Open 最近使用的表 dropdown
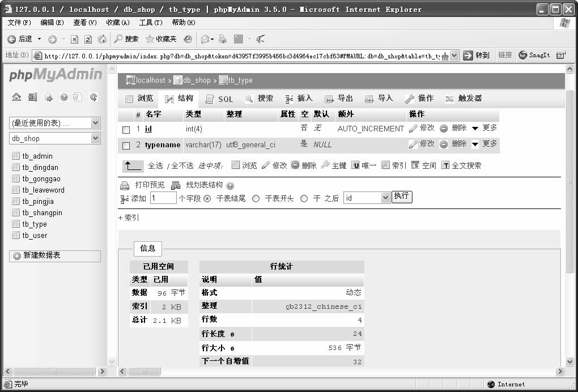Screen dimensions: 578x392 [55, 123]
